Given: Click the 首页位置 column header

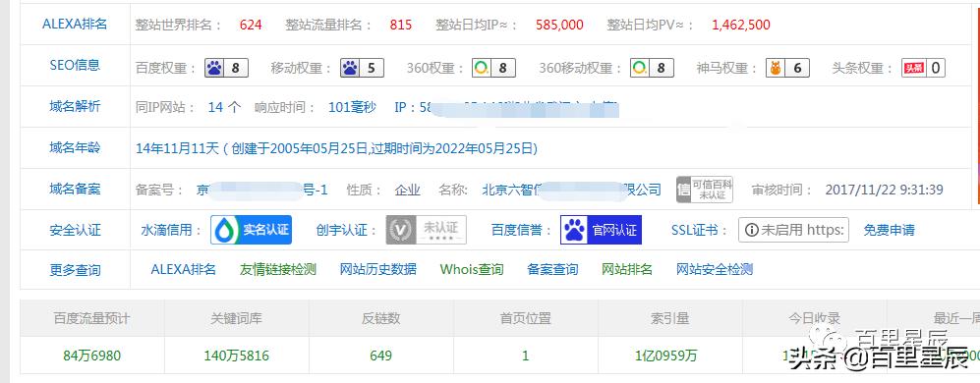Looking at the screenshot, I should coord(526,318).
